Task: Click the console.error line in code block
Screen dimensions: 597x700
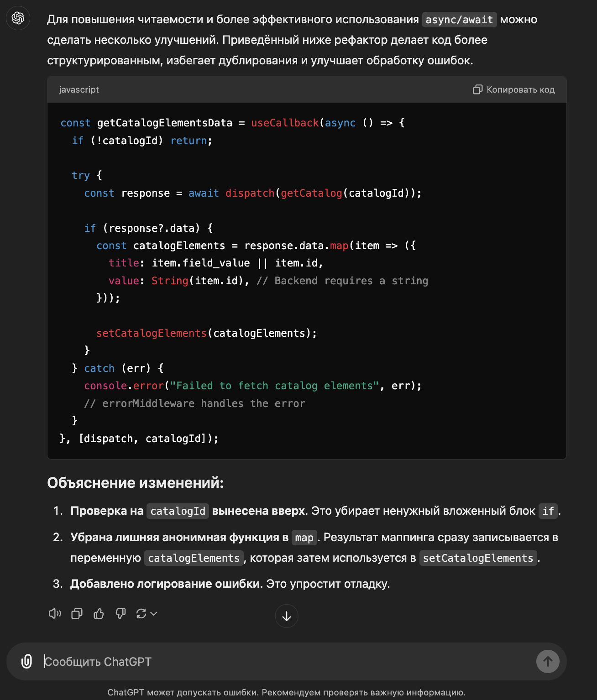Action: 252,386
